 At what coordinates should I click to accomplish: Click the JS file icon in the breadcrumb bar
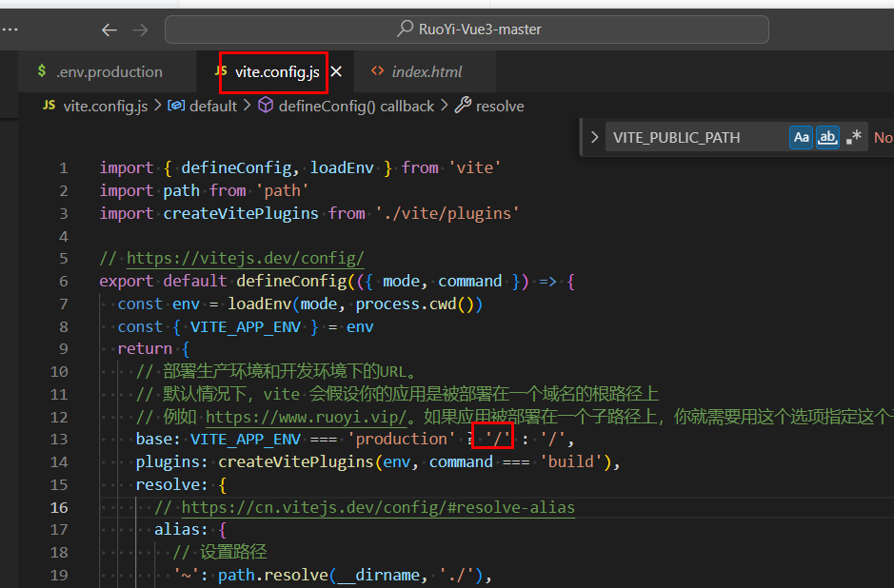[49, 106]
